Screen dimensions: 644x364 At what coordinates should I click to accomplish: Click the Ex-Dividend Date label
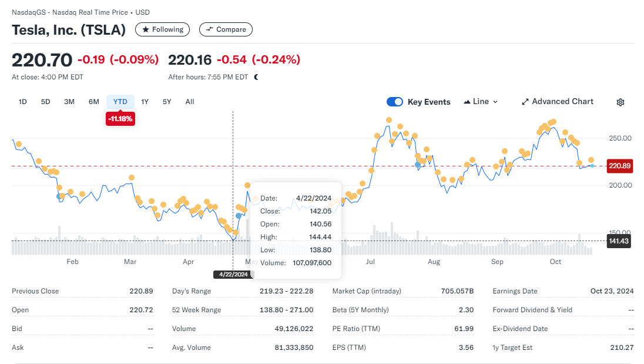[x=520, y=329]
